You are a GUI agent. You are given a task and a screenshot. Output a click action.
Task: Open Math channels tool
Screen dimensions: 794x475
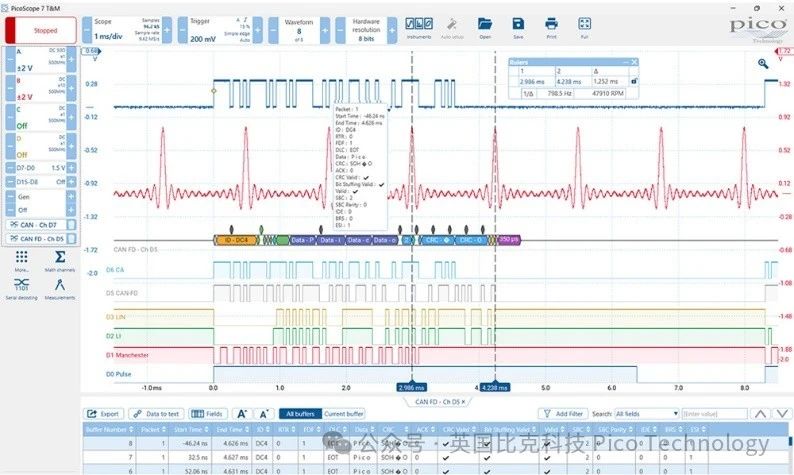[60, 262]
